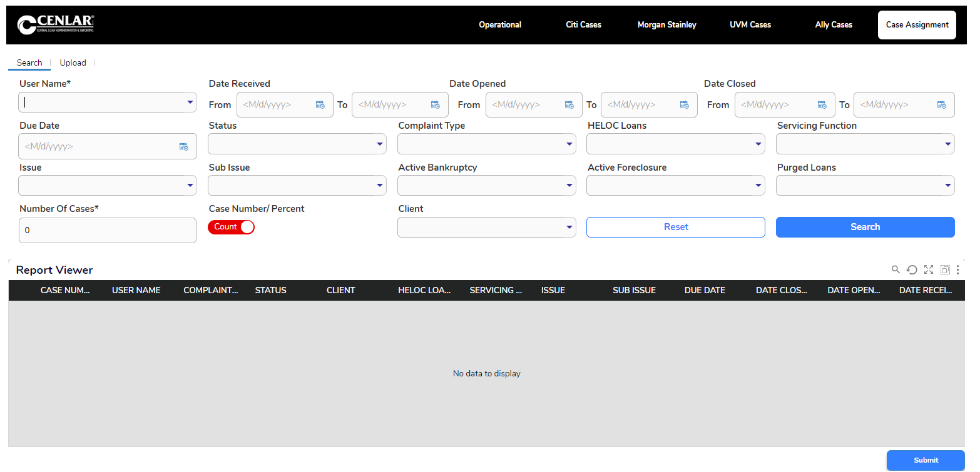Screen dimensions: 980x472
Task: Sort by the DATE OPEN... column header
Action: point(854,291)
